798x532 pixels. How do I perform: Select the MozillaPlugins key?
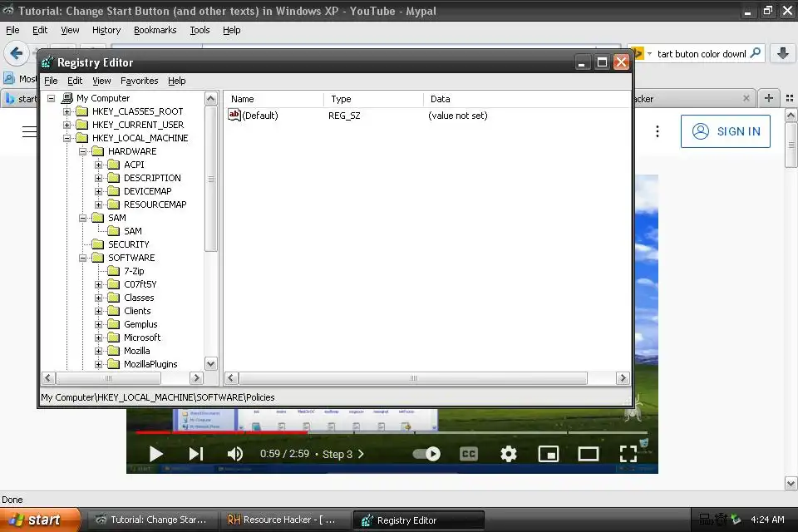tap(150, 364)
